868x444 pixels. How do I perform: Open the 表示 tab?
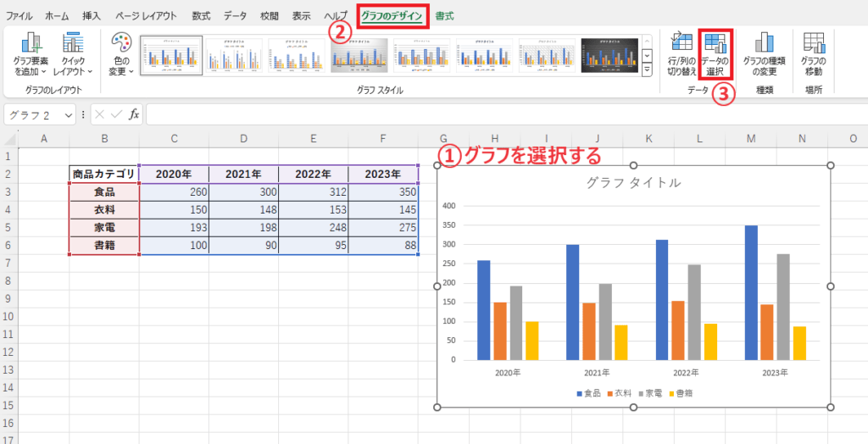pos(301,16)
